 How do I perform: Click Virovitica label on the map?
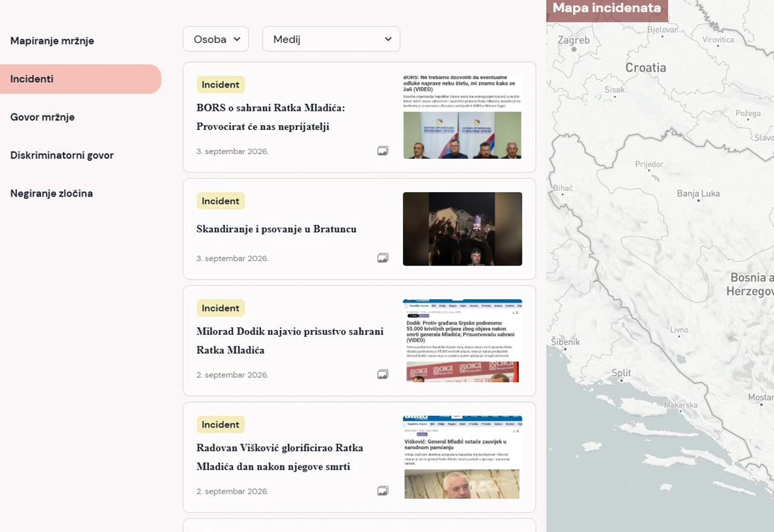[x=718, y=39]
